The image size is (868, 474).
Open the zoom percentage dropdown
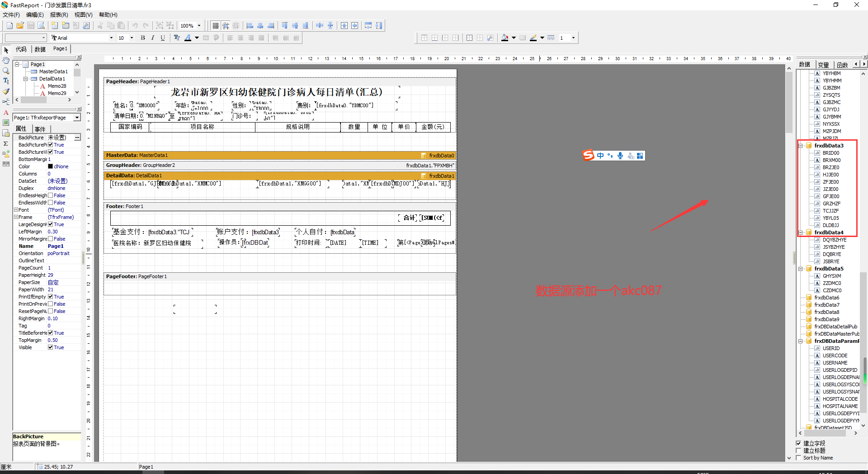tap(199, 26)
